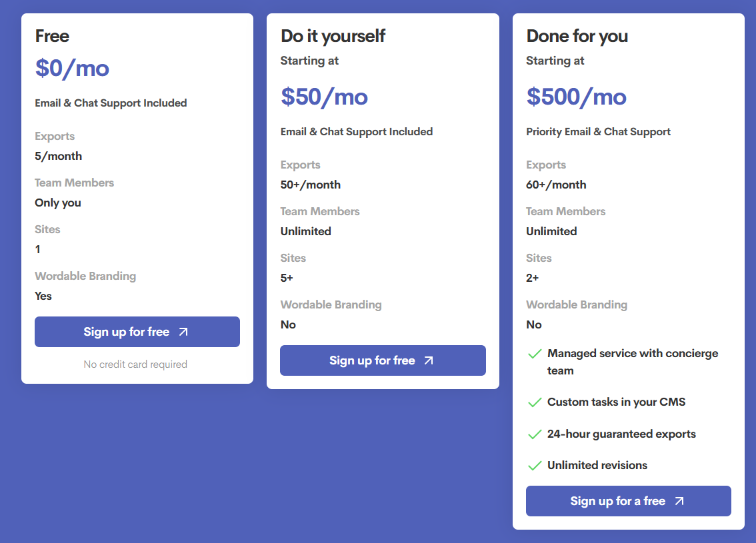
Task: Click the Free plan heading
Action: point(52,36)
